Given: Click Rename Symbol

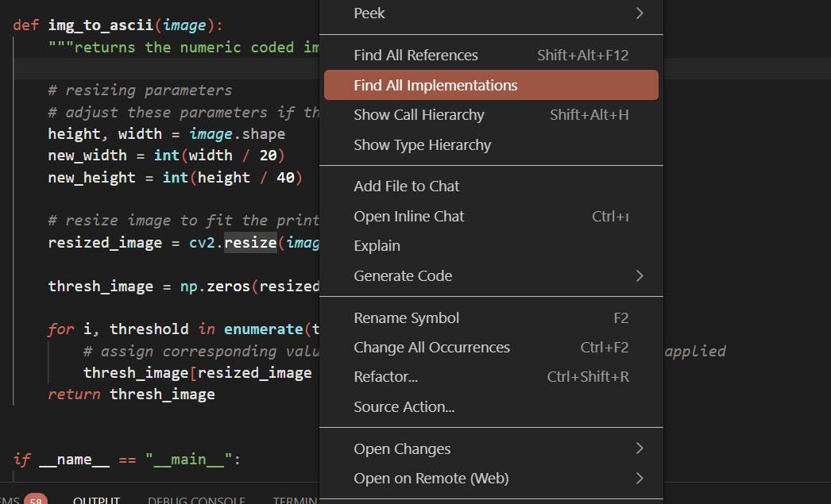Looking at the screenshot, I should [x=406, y=317].
